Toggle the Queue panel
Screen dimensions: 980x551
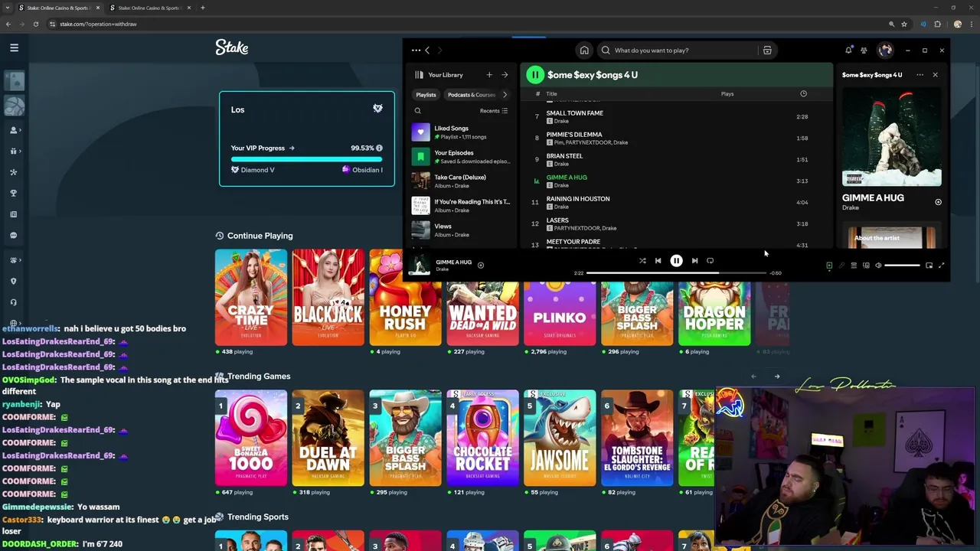click(x=854, y=266)
